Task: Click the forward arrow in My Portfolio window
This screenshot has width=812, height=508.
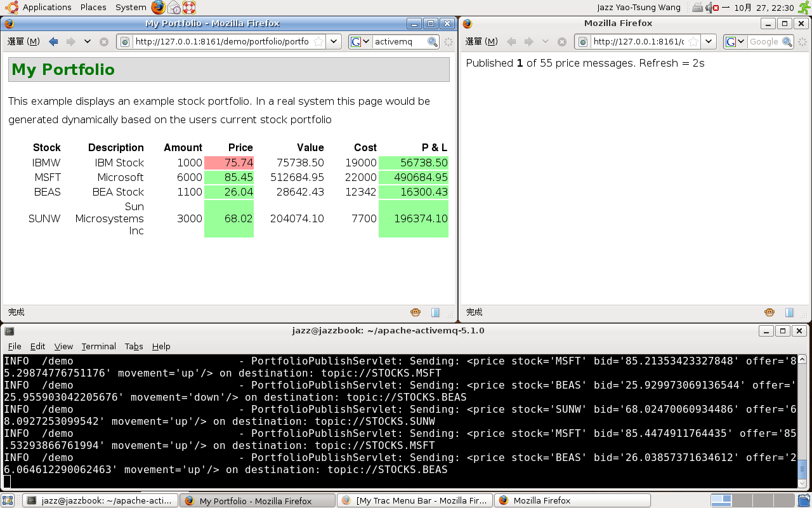Action: (70, 42)
